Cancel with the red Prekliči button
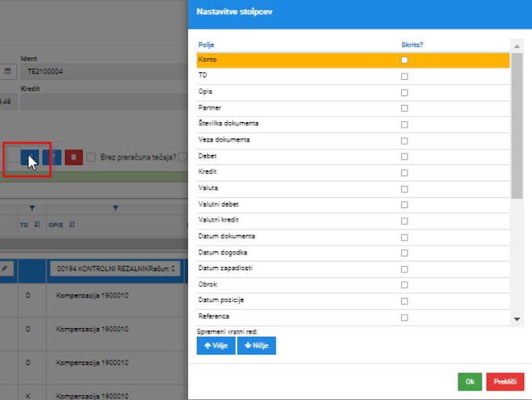 pos(505,382)
